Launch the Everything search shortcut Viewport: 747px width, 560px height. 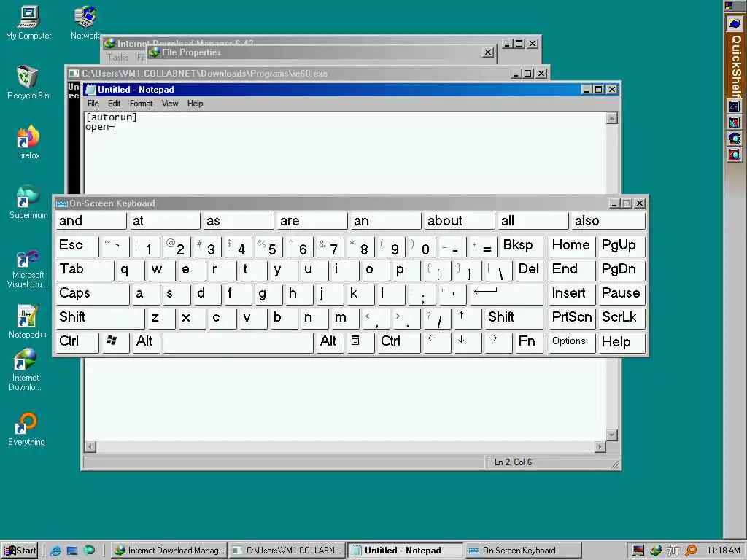[x=27, y=429]
